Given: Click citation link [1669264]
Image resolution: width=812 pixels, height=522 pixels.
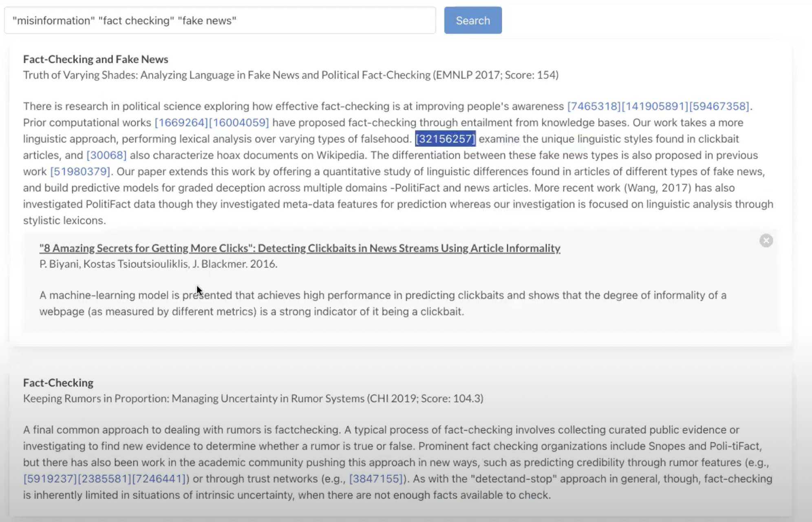Looking at the screenshot, I should [181, 122].
